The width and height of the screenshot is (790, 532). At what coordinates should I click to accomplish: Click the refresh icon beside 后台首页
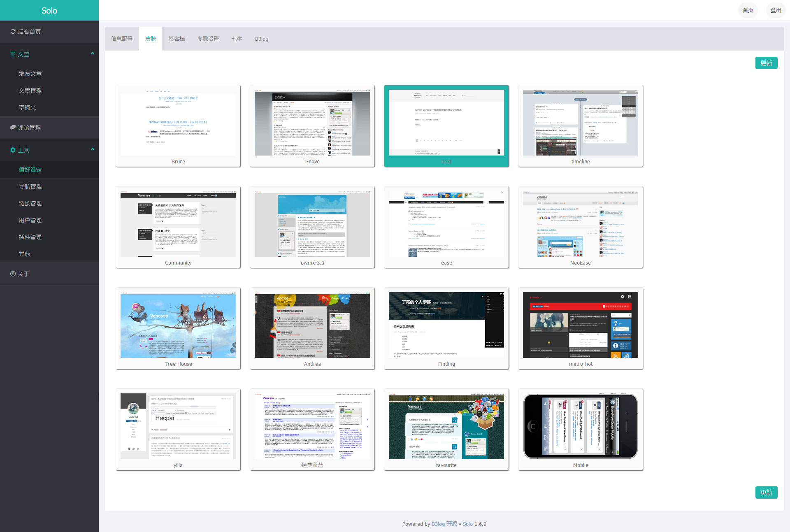(13, 32)
